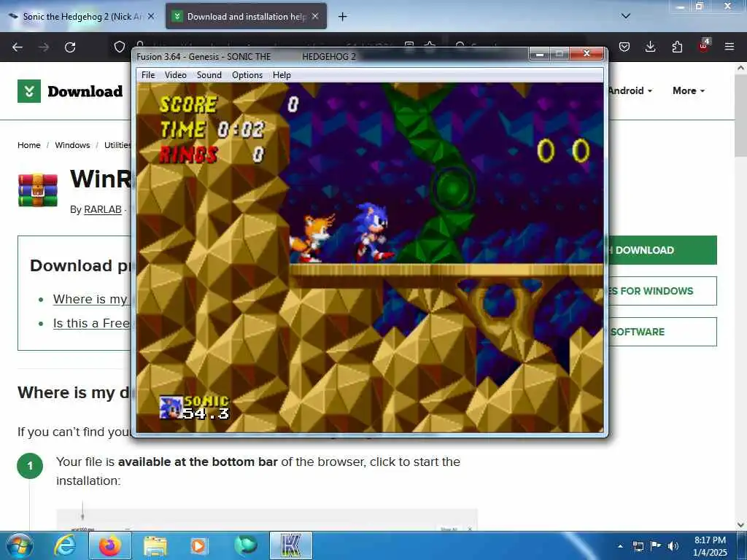This screenshot has height=560, width=747.
Task: Open the Sound menu in Fusion
Action: (x=209, y=75)
